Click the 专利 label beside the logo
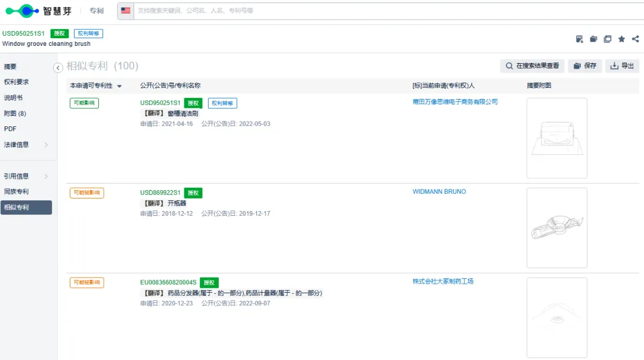The image size is (644, 360). [97, 11]
